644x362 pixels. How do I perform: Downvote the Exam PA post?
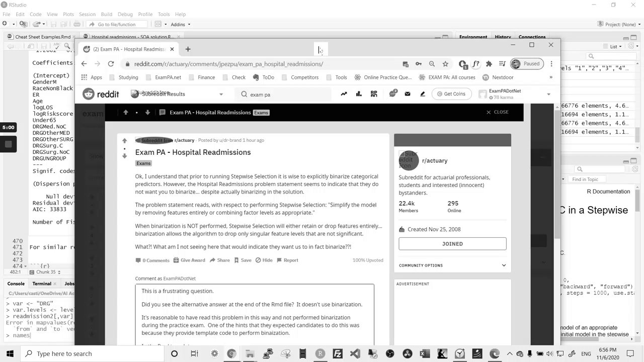coord(125,156)
